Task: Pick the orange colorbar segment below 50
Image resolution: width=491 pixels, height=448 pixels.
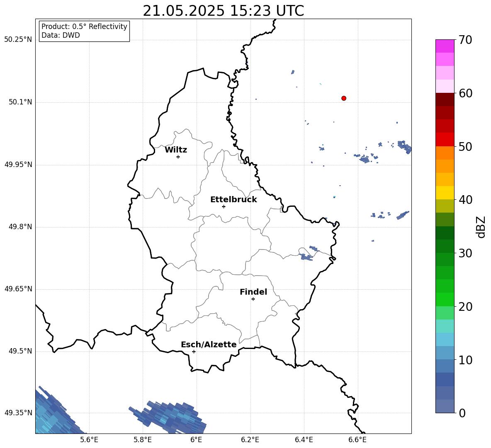Action: pyautogui.click(x=445, y=153)
